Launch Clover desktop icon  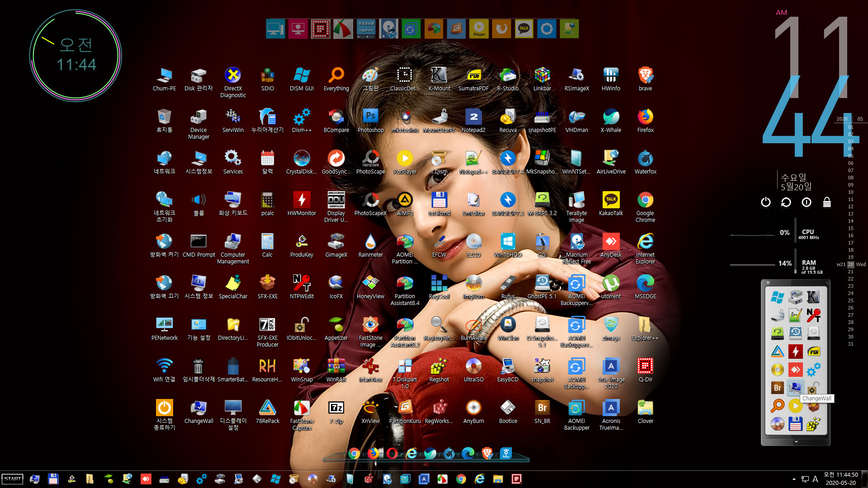tap(645, 412)
